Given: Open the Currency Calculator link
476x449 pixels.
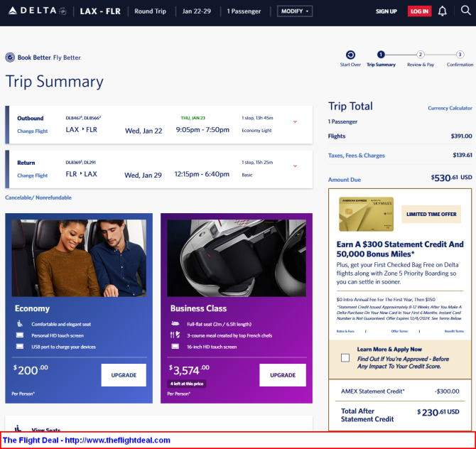Looking at the screenshot, I should coord(450,108).
